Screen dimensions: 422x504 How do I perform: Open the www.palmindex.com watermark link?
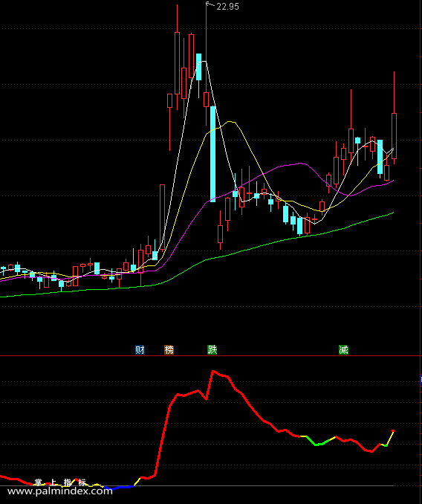coord(60,491)
